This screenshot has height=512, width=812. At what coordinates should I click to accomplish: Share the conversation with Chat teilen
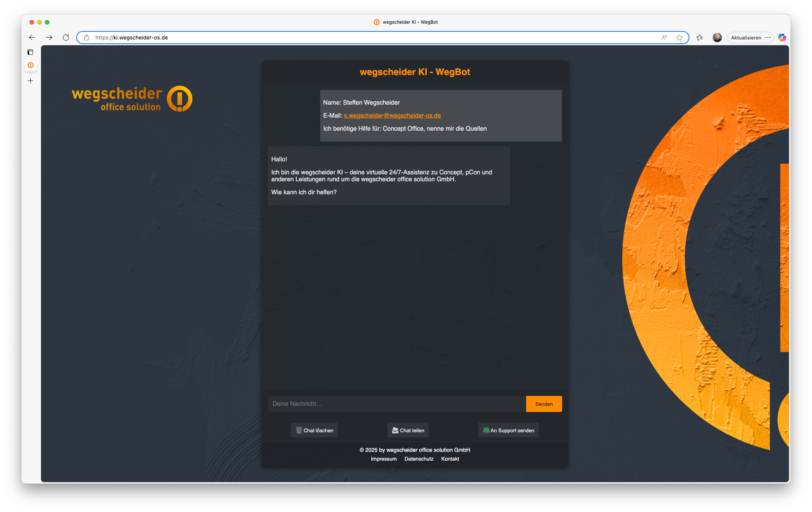(408, 430)
